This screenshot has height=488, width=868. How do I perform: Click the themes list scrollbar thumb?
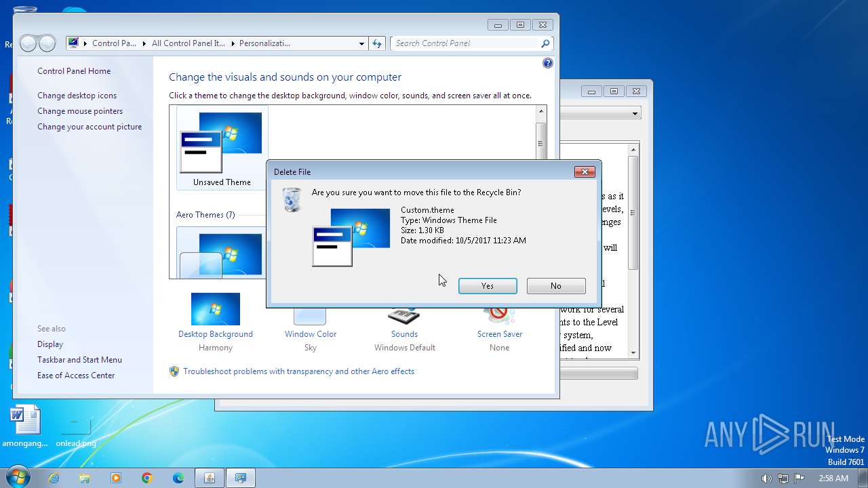click(x=540, y=144)
